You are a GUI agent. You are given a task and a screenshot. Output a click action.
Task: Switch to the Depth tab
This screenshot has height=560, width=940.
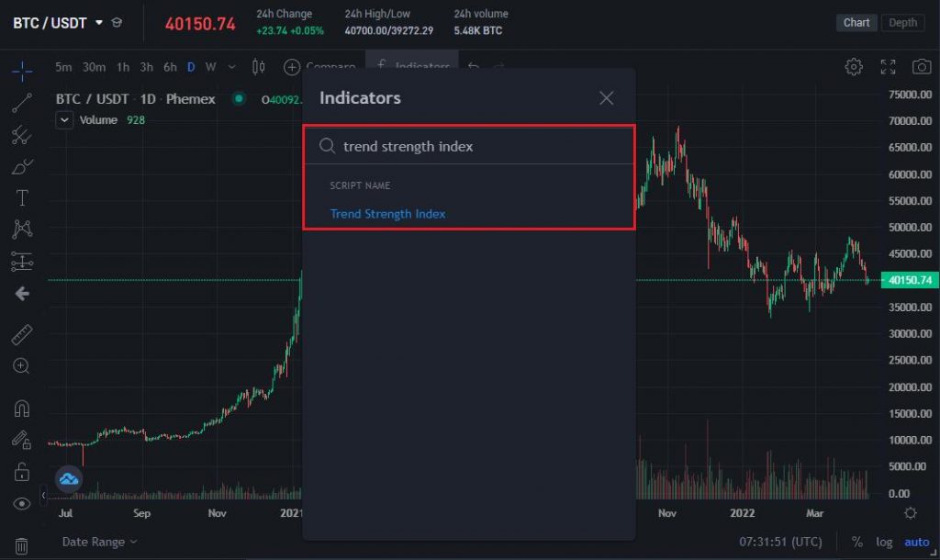pos(902,22)
